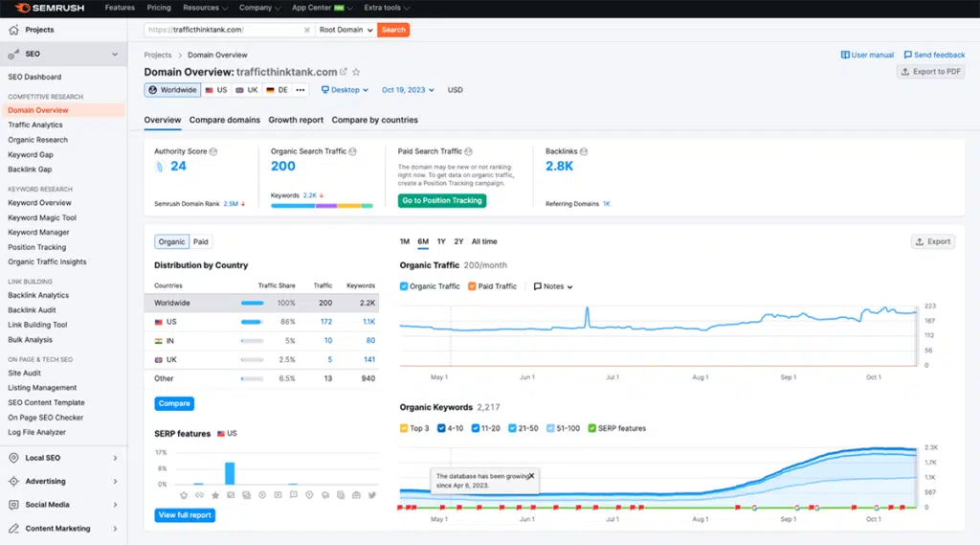
Task: Click Organic Search Traffic info icon
Action: (x=352, y=151)
